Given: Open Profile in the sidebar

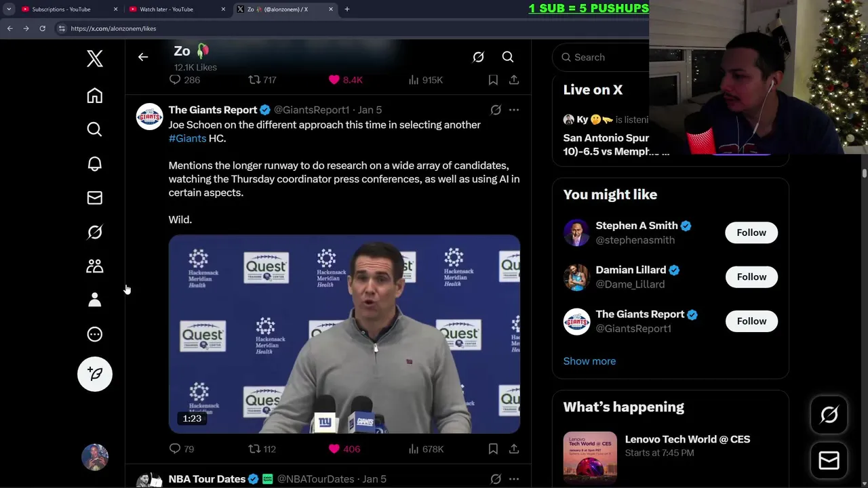Looking at the screenshot, I should (x=95, y=300).
